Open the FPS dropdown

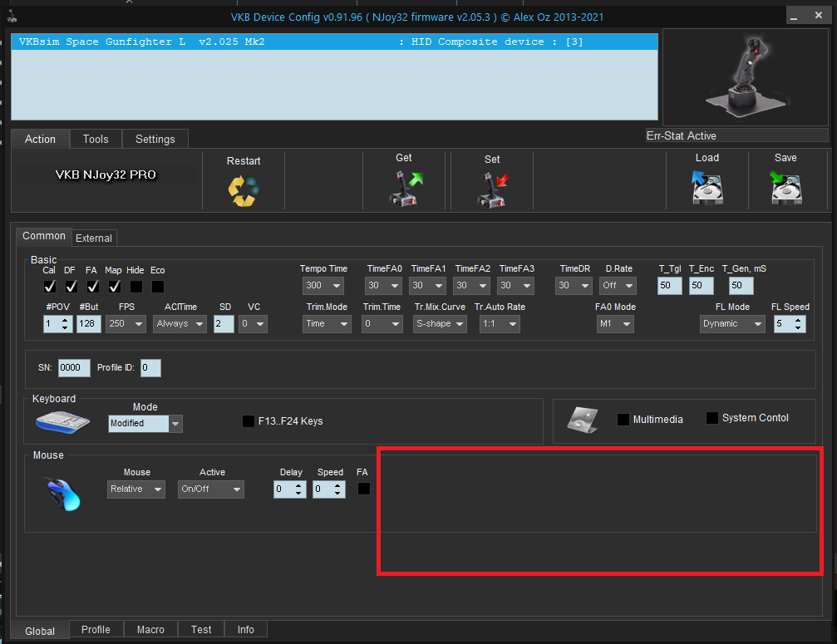(126, 324)
